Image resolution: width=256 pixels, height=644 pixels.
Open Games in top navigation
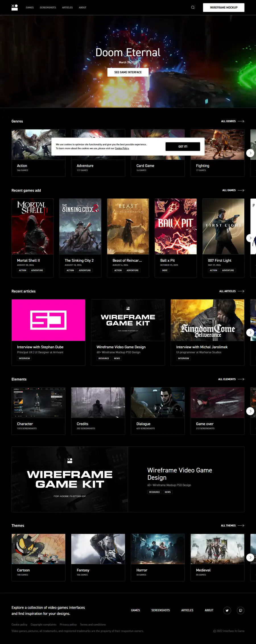point(30,7)
